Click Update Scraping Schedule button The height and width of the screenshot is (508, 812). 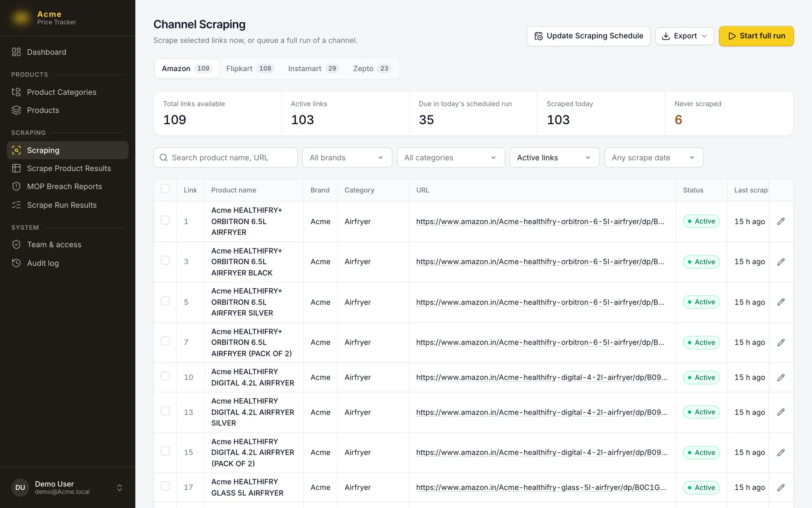pyautogui.click(x=588, y=36)
